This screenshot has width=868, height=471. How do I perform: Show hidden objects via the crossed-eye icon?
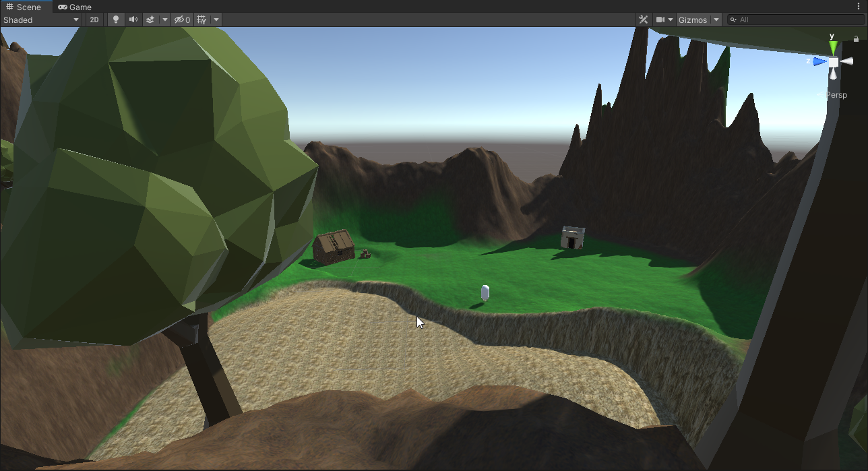tap(181, 20)
